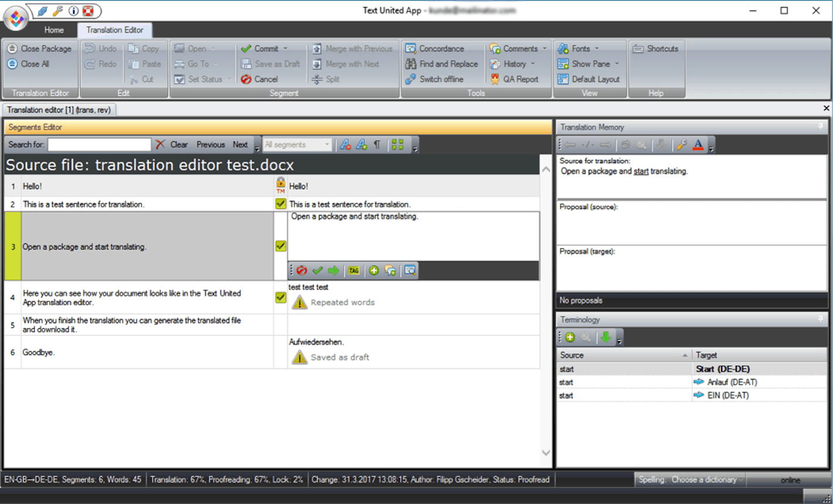
Task: Open the History tool
Action: pos(508,64)
